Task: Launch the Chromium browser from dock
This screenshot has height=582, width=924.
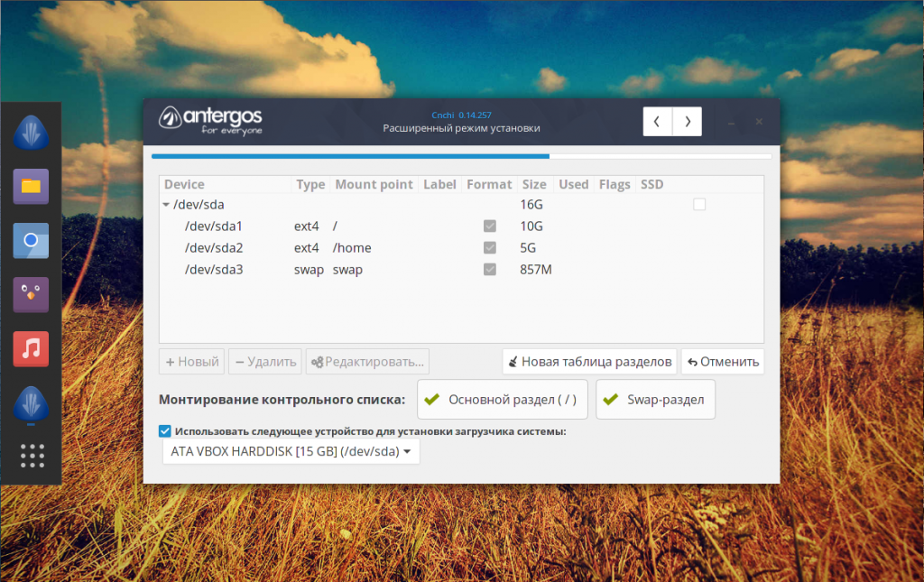Action: point(31,241)
